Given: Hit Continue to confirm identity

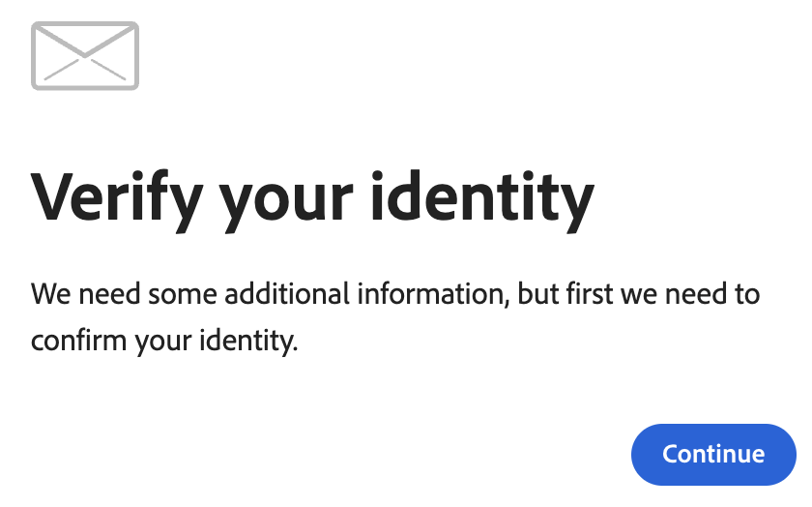Looking at the screenshot, I should (x=713, y=454).
